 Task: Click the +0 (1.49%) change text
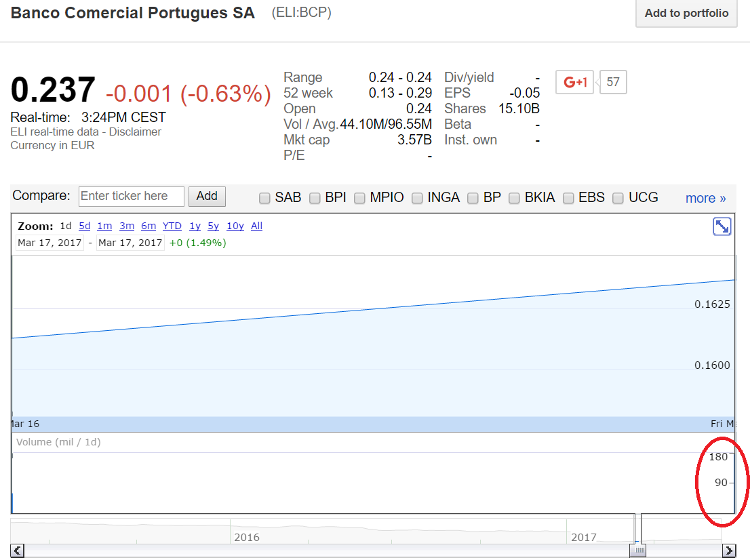197,243
